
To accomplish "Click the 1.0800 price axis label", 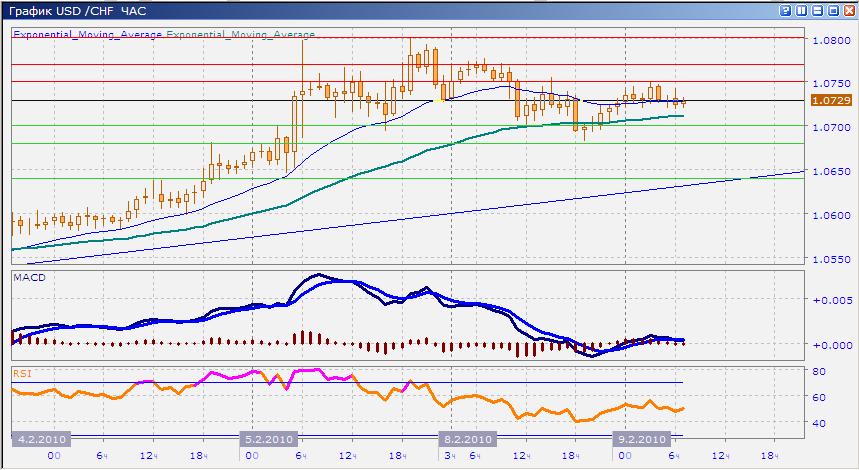I will (831, 40).
